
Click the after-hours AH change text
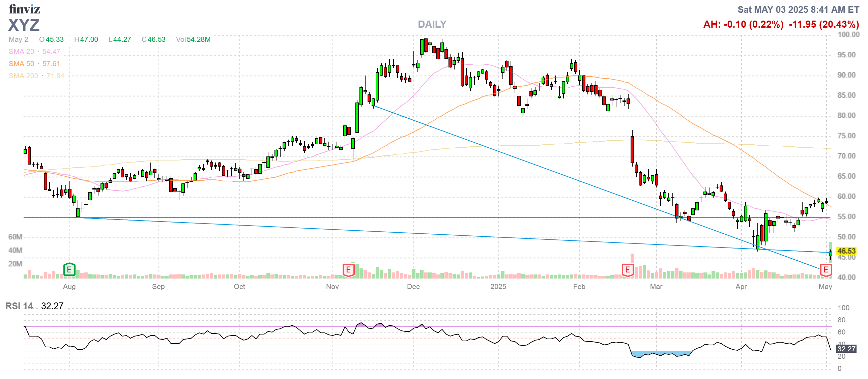pyautogui.click(x=743, y=24)
